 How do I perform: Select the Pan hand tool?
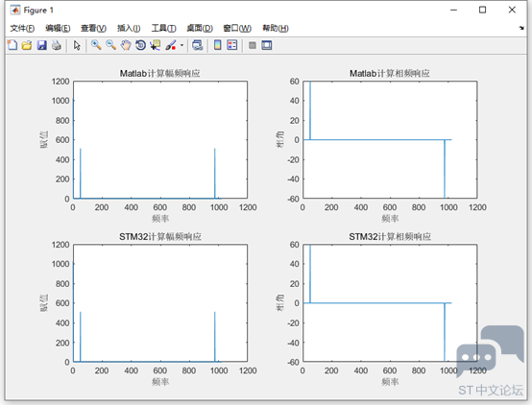point(126,45)
